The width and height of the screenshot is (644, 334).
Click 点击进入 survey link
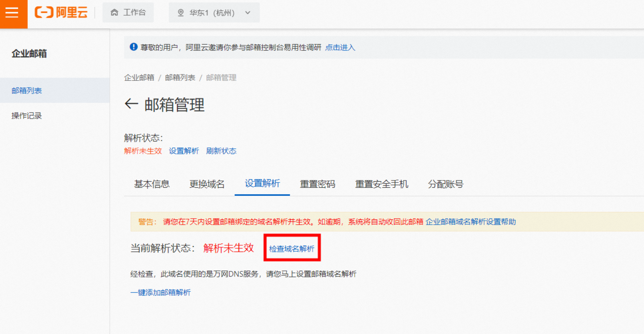340,47
